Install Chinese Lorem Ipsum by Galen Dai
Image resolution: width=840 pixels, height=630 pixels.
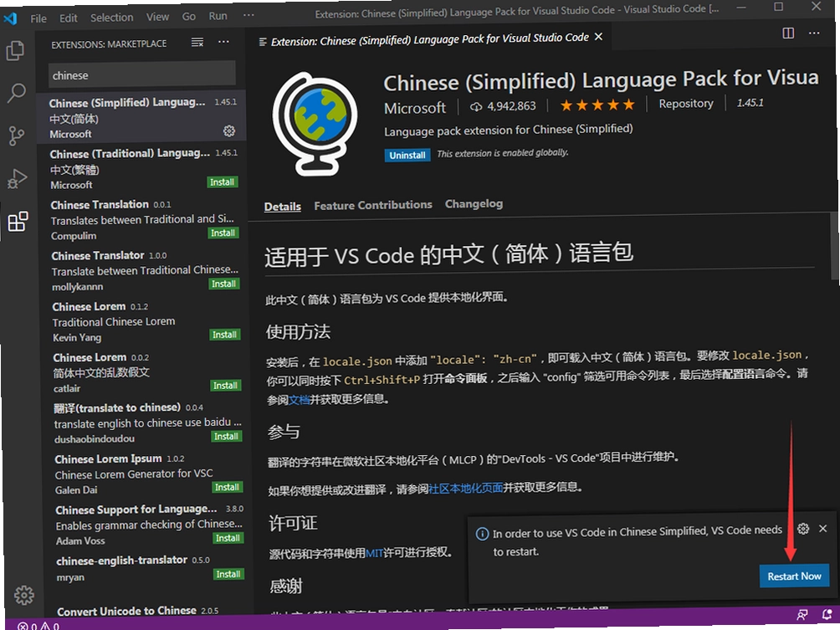(x=228, y=487)
